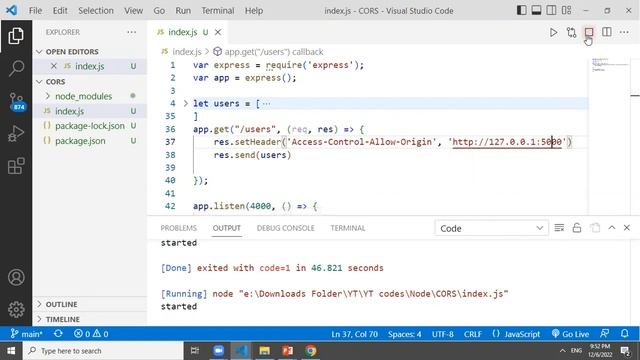
Task: Expand the Outline section
Action: coord(62,304)
